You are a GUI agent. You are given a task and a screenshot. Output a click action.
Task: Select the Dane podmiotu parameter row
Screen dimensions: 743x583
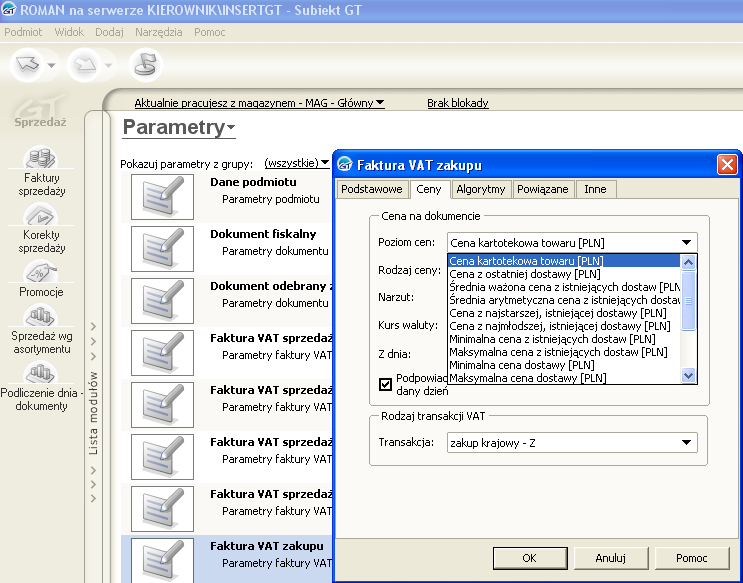227,197
